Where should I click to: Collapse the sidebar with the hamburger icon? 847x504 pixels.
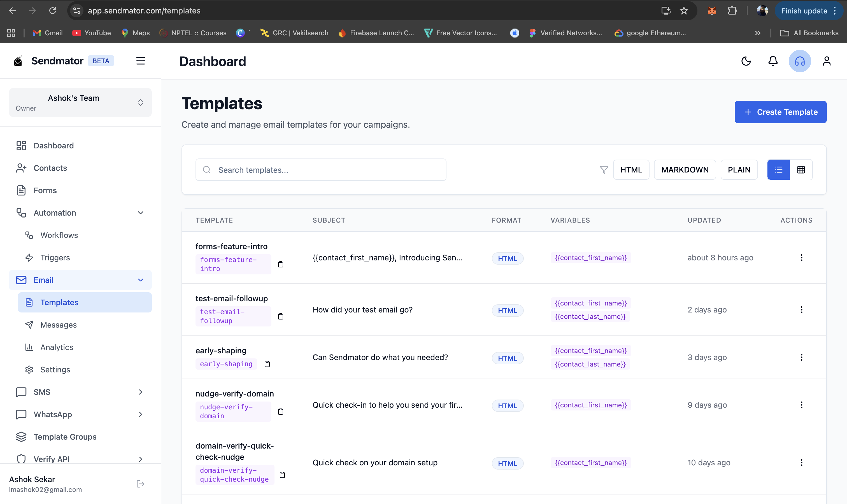[141, 61]
